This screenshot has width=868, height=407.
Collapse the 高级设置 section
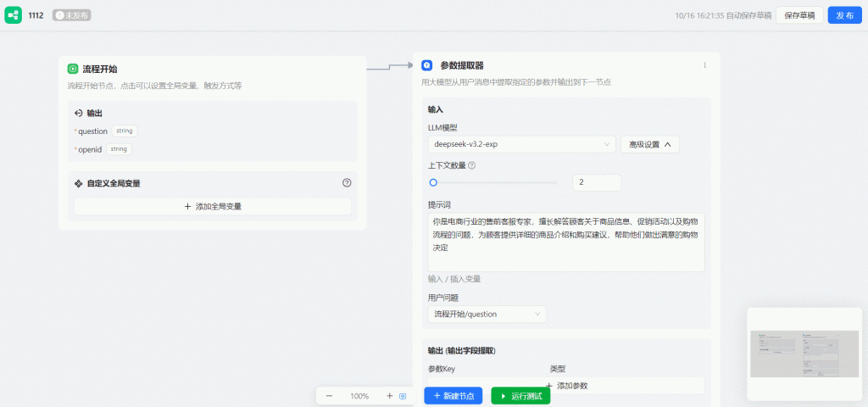649,144
